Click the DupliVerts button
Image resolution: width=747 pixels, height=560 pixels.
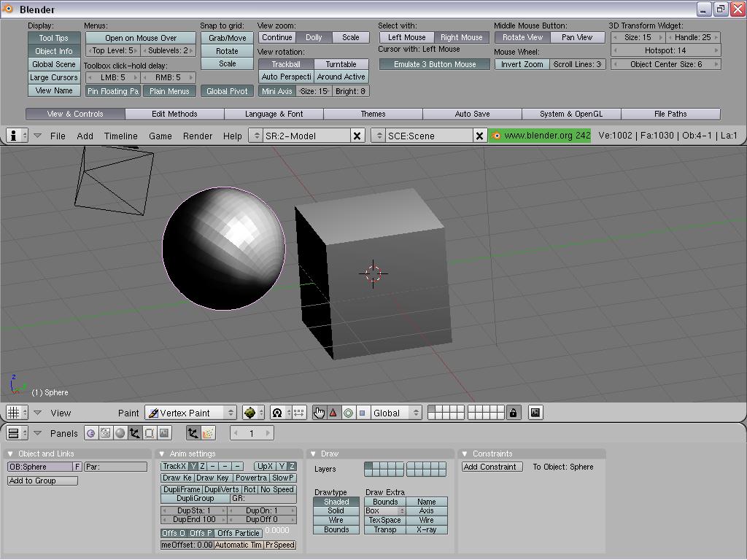coord(222,489)
